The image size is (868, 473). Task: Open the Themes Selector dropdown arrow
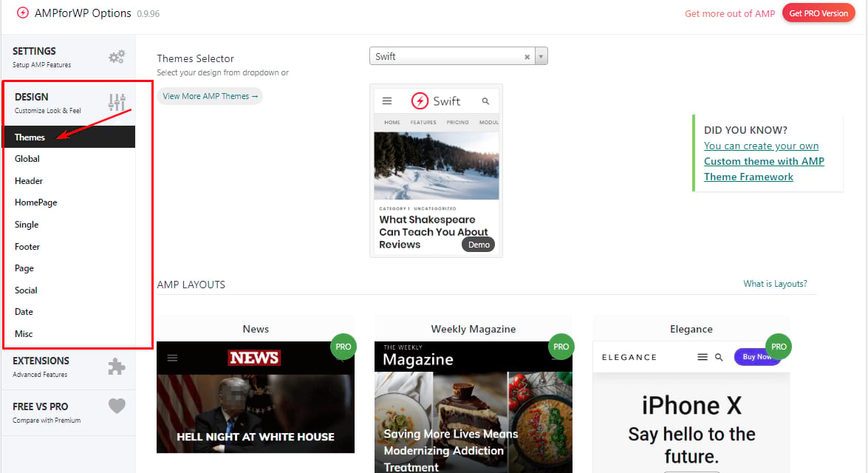pos(541,56)
